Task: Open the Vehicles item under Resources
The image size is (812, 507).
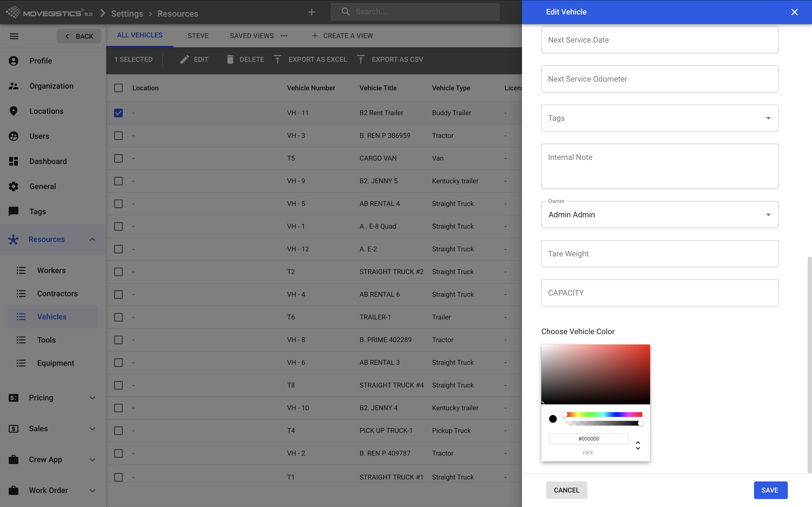Action: pyautogui.click(x=52, y=317)
